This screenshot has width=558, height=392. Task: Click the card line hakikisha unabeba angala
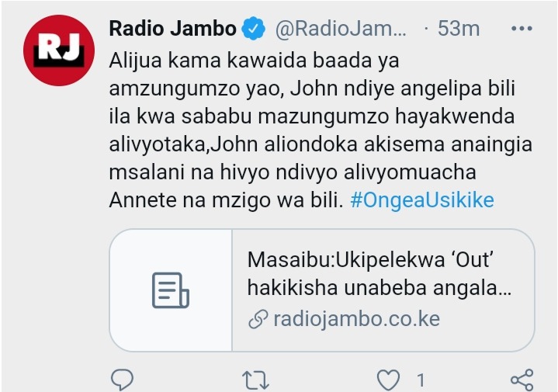(x=380, y=288)
